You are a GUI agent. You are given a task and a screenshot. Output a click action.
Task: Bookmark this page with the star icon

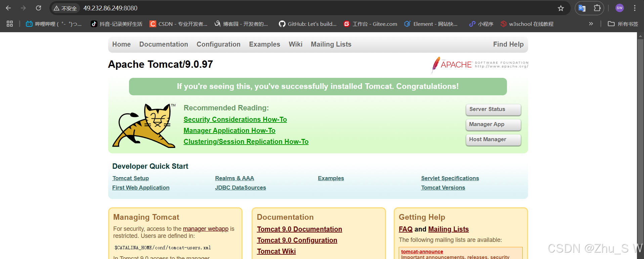click(561, 8)
